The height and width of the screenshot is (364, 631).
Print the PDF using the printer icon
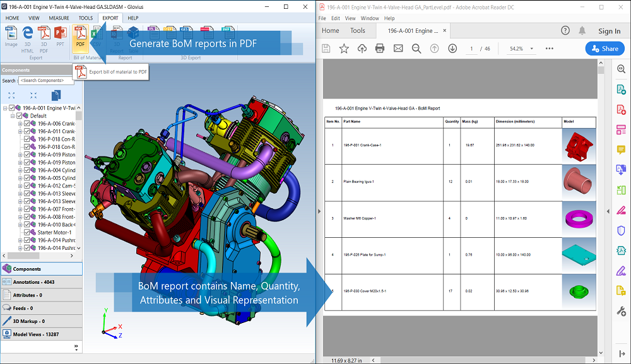379,49
